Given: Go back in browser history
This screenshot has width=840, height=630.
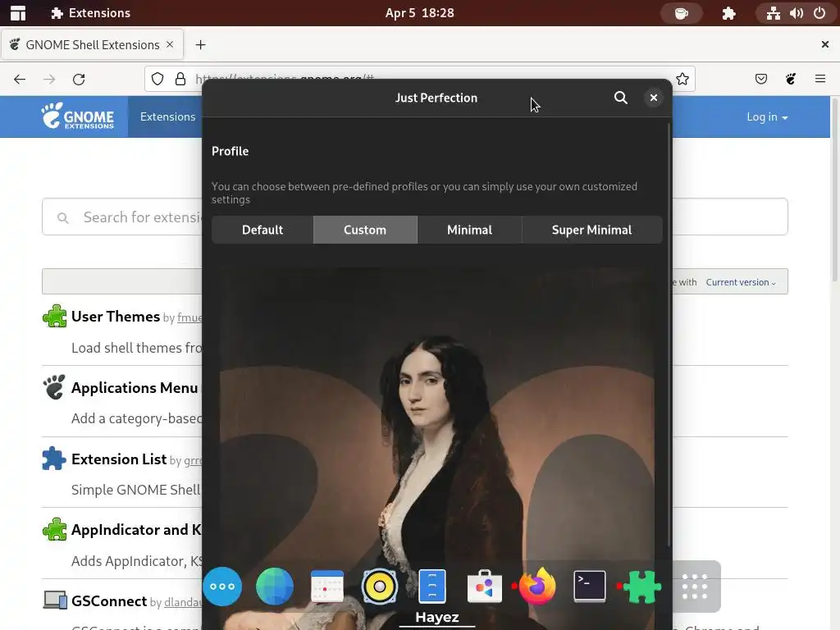Looking at the screenshot, I should pos(20,80).
